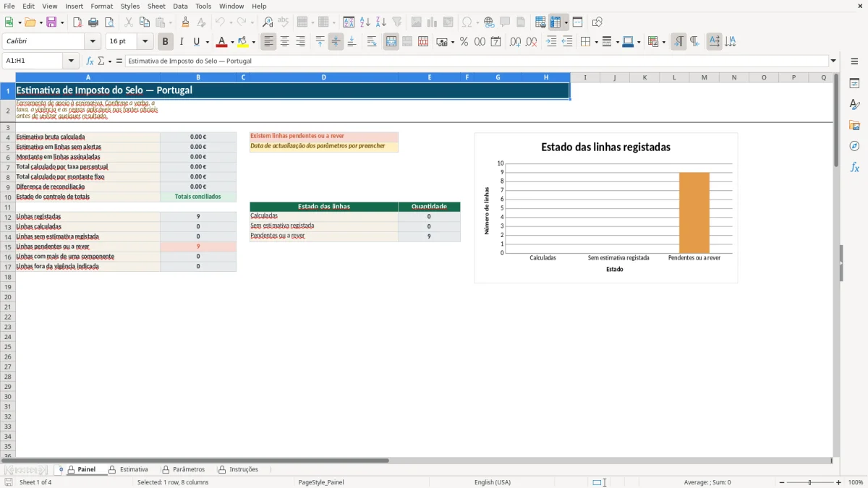Click the Increase Indent icon

(x=551, y=42)
